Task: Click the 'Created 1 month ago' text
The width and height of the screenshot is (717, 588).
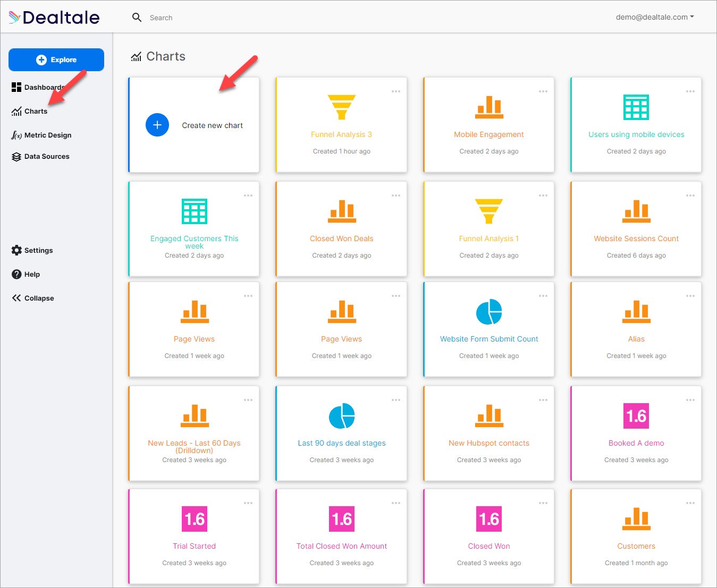Action: [636, 563]
